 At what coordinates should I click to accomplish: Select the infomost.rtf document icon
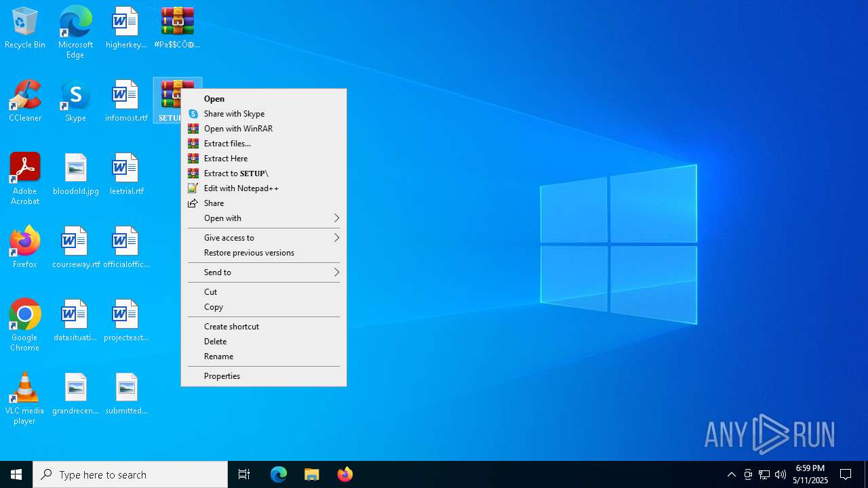[x=126, y=102]
